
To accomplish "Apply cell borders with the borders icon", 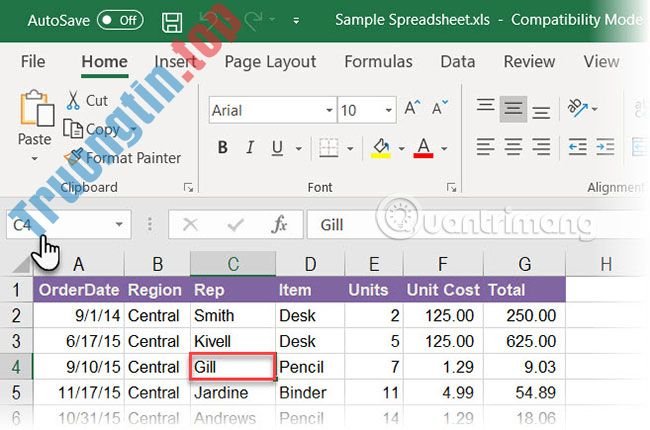I will coord(329,148).
